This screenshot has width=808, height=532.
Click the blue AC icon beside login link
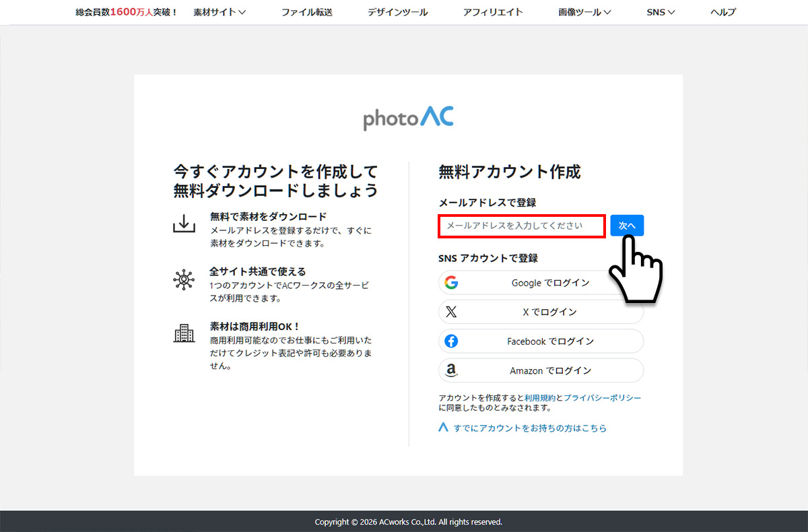click(443, 428)
